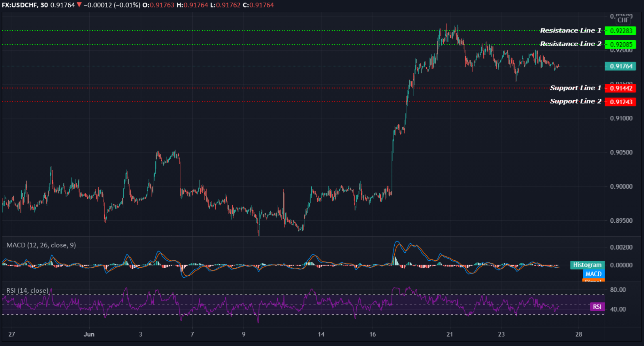Click the FX:USDCHF symbol title
644x346 pixels.
(19, 5)
